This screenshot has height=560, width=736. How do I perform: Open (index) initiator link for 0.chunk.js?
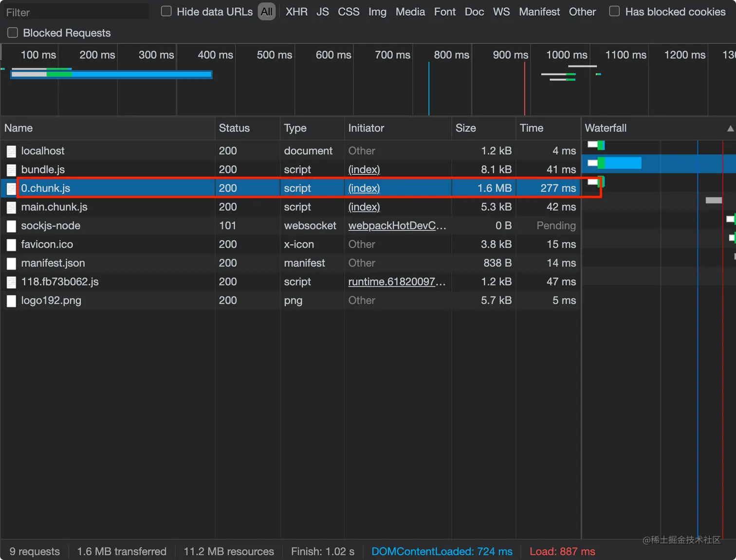pos(364,188)
